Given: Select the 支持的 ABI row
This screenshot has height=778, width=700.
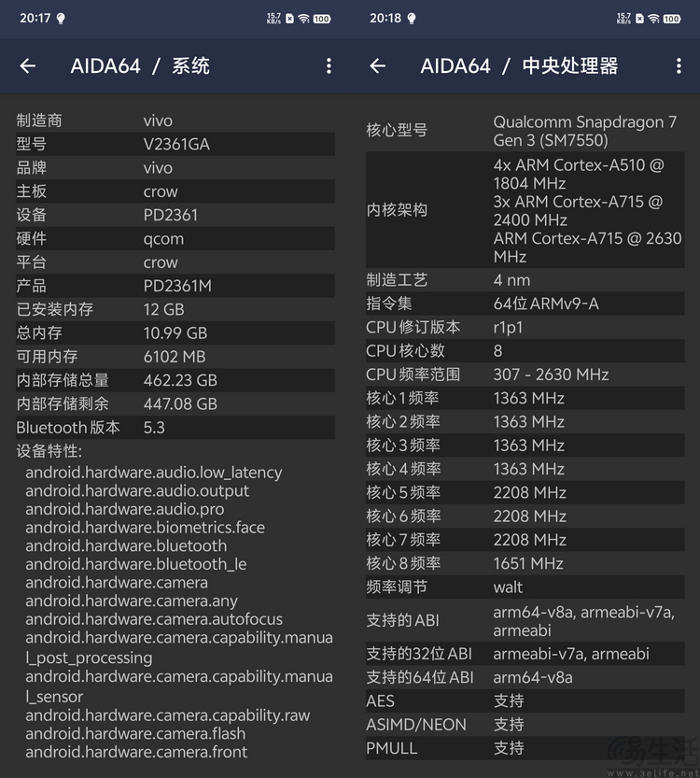Looking at the screenshot, I should click(525, 621).
